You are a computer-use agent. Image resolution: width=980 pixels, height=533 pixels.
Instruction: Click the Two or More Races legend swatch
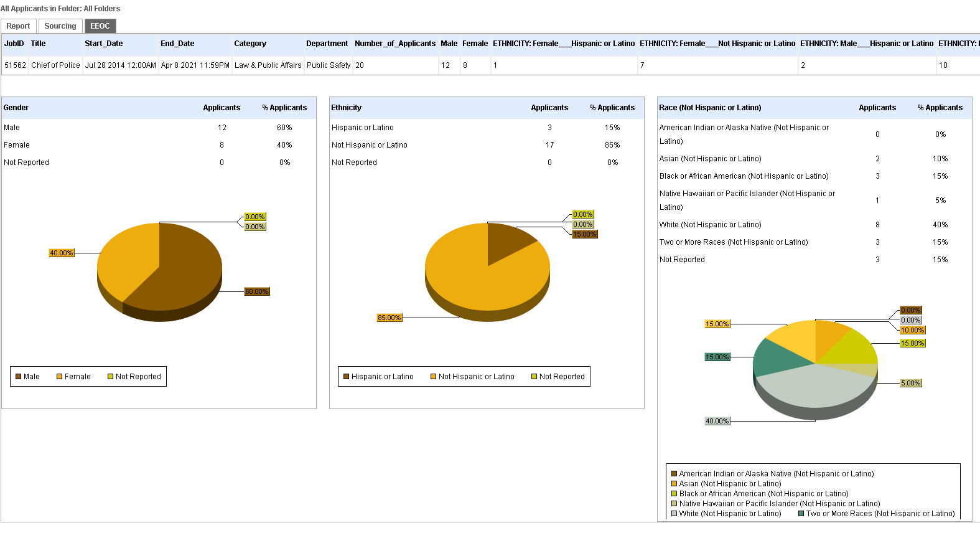(801, 514)
